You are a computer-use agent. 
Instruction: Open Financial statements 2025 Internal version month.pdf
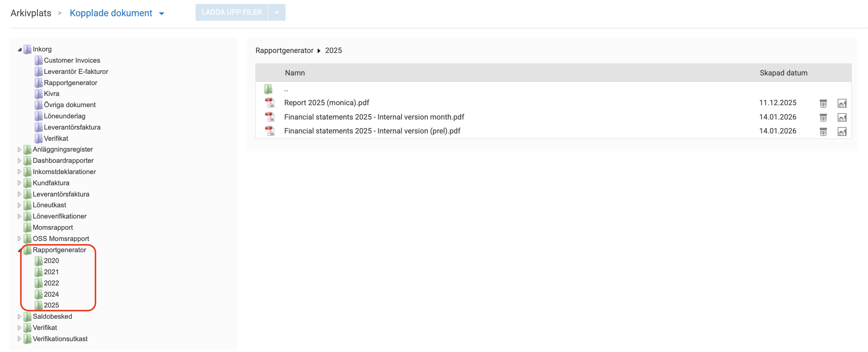(374, 117)
